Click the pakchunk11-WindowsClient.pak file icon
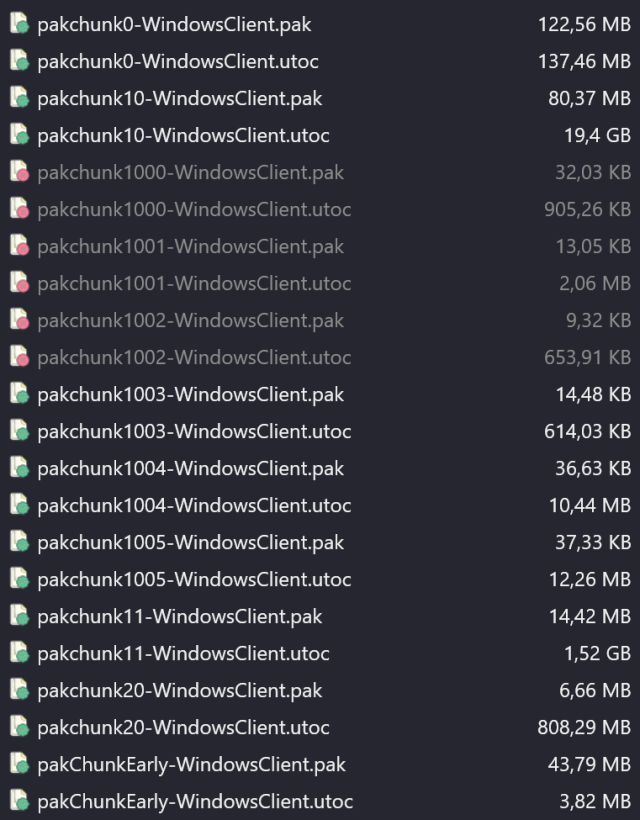Image resolution: width=640 pixels, height=820 pixels. point(20,616)
